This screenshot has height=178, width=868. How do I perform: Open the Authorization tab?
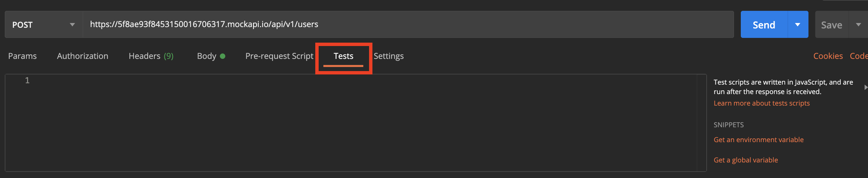83,56
